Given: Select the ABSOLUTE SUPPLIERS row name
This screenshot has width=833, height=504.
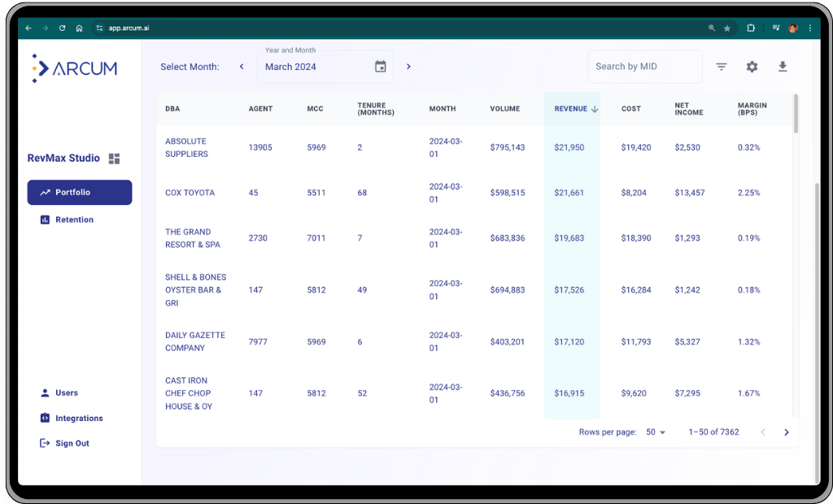Looking at the screenshot, I should point(186,148).
